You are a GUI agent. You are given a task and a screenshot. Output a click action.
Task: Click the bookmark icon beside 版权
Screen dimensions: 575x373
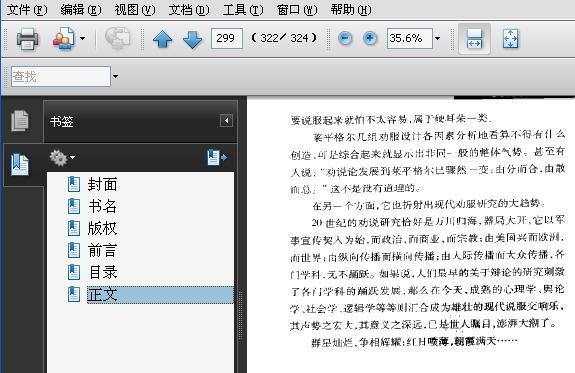click(x=74, y=228)
